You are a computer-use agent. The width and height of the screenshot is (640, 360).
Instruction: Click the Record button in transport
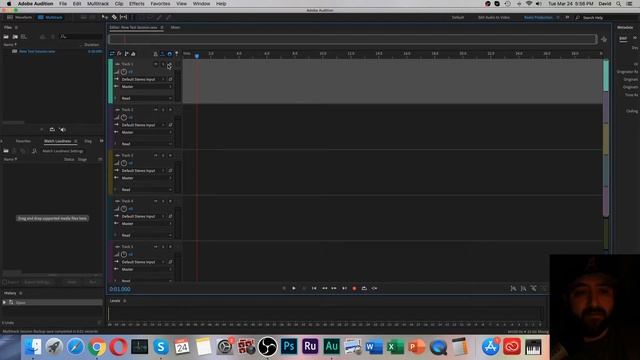[x=354, y=289]
